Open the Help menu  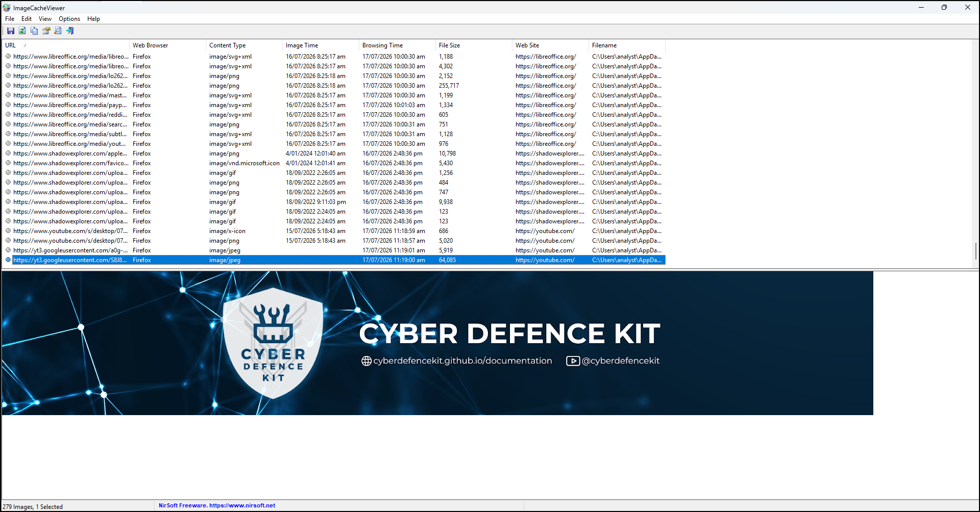coord(93,19)
